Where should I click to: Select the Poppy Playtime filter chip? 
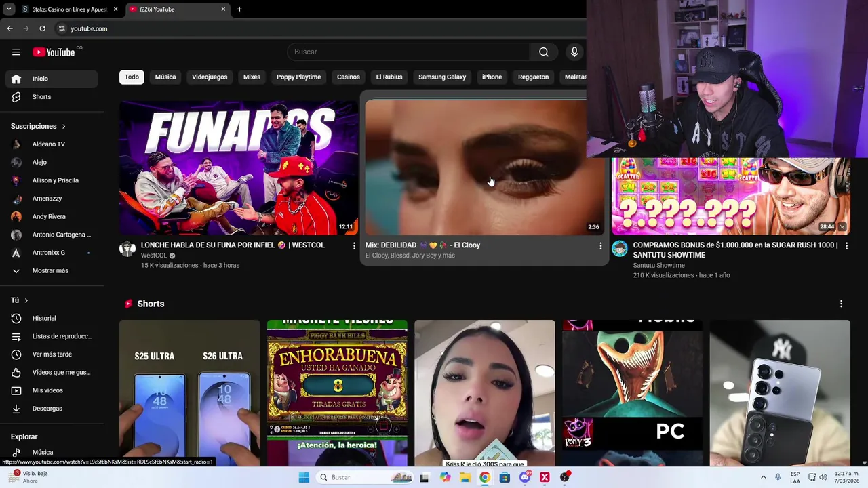point(298,77)
